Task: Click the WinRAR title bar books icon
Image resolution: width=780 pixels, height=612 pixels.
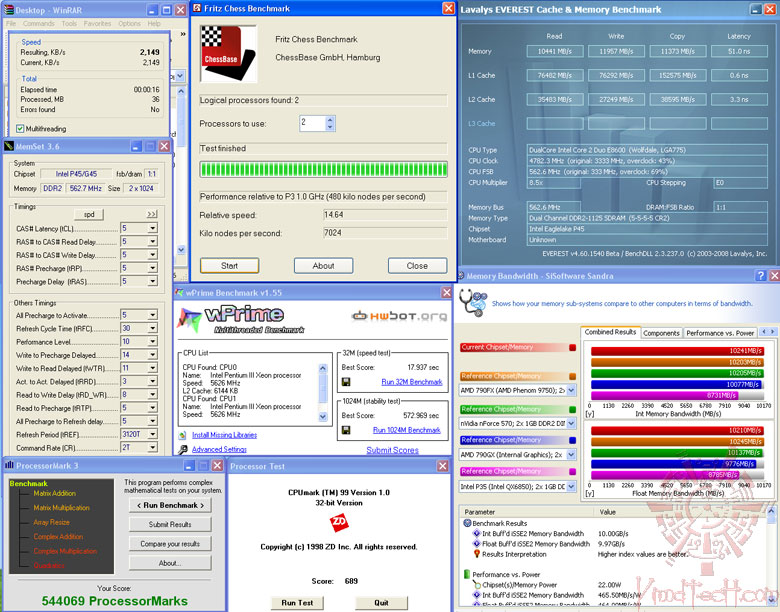Action: pos(9,10)
